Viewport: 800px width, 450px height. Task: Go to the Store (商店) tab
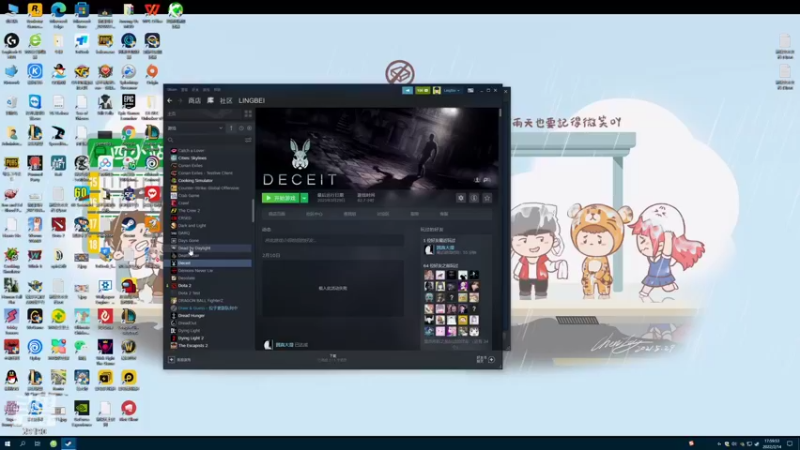(194, 101)
